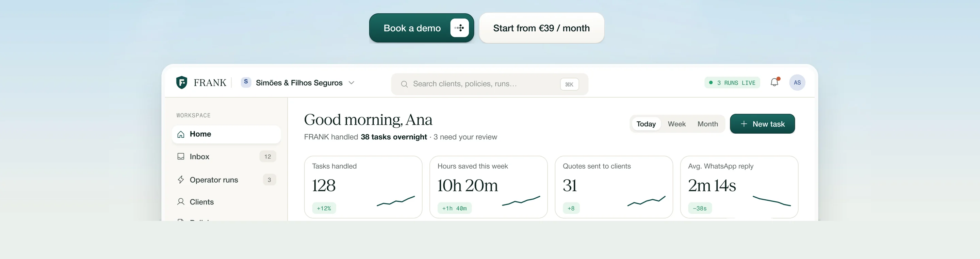Switch the period to Today
980x259 pixels.
point(646,124)
